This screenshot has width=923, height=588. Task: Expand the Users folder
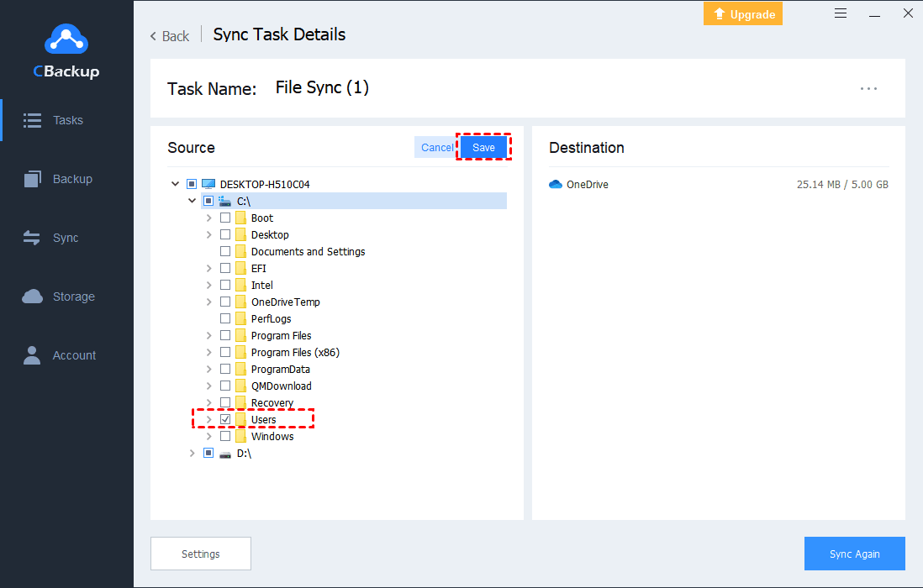coord(209,419)
